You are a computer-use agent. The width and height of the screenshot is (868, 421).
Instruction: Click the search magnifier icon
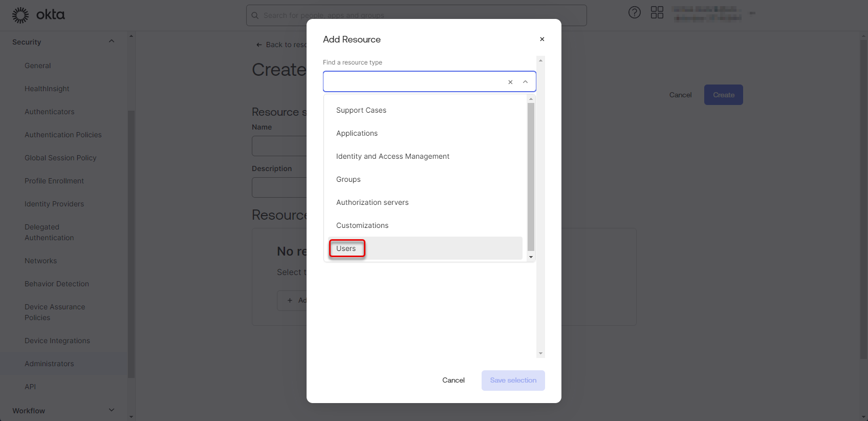tap(255, 15)
